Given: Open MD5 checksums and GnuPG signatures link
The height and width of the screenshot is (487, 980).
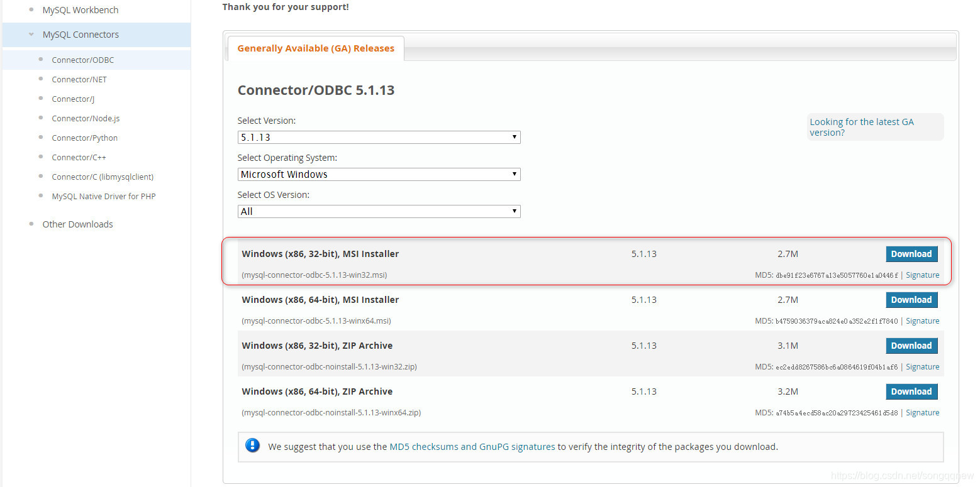Looking at the screenshot, I should (472, 447).
